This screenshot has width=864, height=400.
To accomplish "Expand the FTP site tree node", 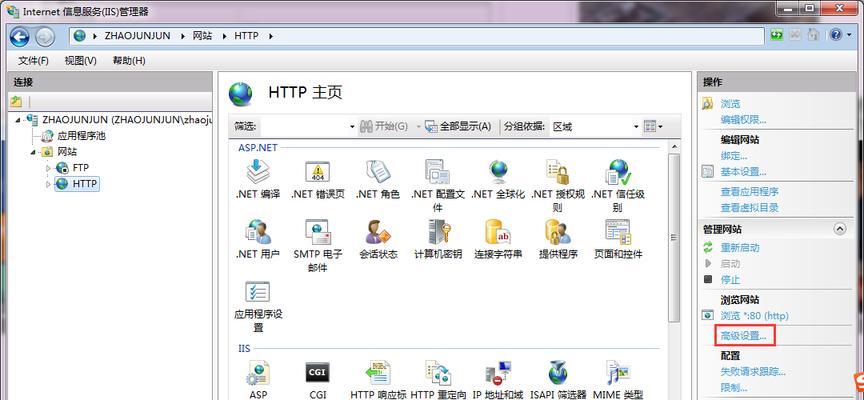I will tap(48, 167).
